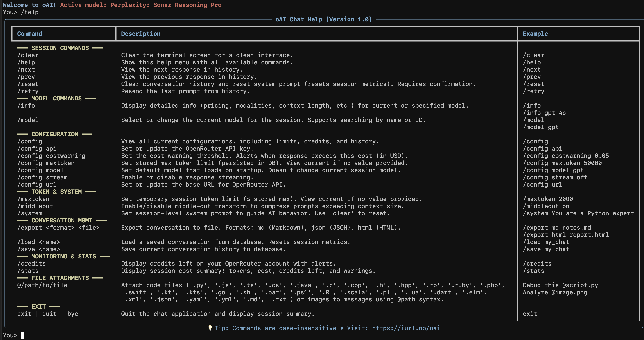Click the @/path/to/file attachment entry
This screenshot has height=340, width=644.
(x=42, y=285)
